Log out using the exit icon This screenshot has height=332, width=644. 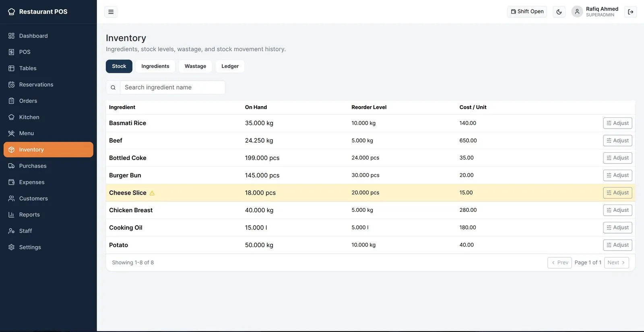[x=631, y=12]
